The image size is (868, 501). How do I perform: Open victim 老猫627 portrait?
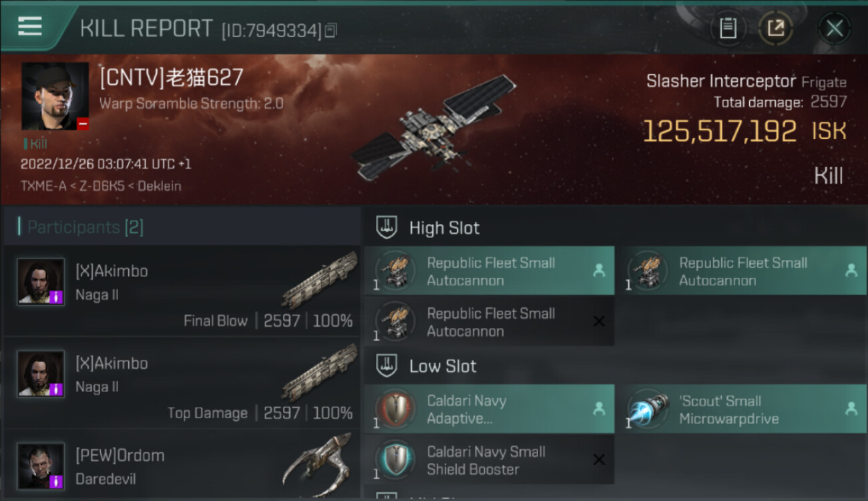coord(55,96)
